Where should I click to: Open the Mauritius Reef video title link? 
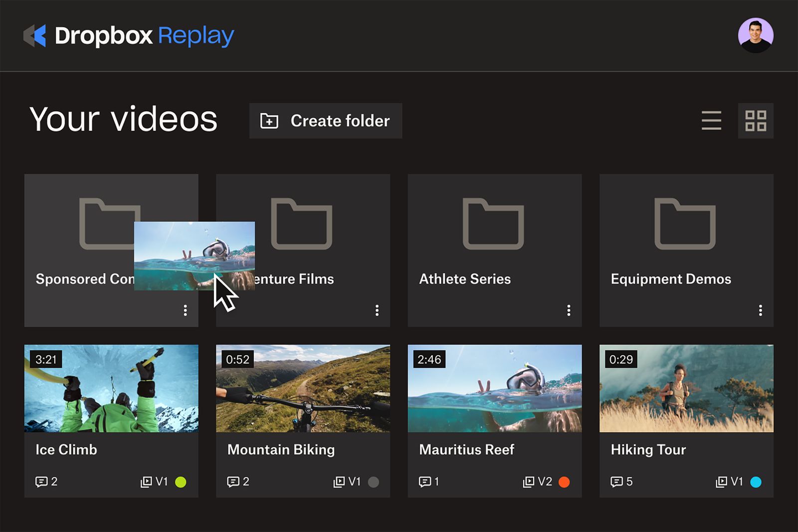click(x=467, y=450)
